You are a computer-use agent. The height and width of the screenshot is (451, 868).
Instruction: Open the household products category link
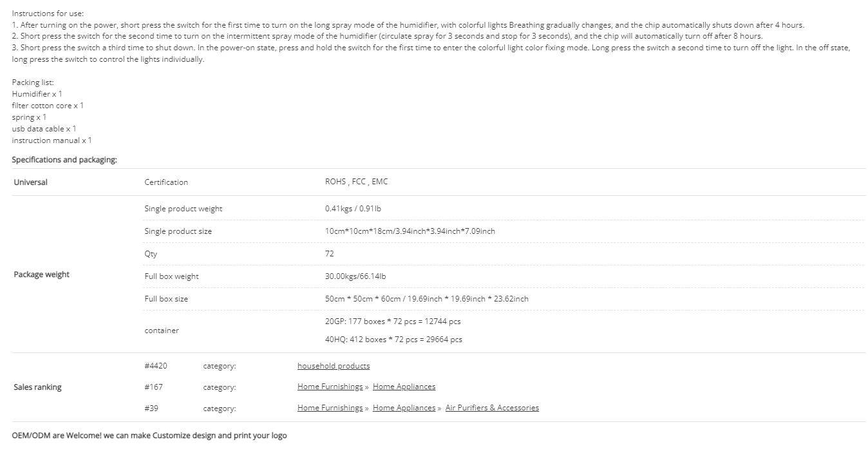point(334,366)
